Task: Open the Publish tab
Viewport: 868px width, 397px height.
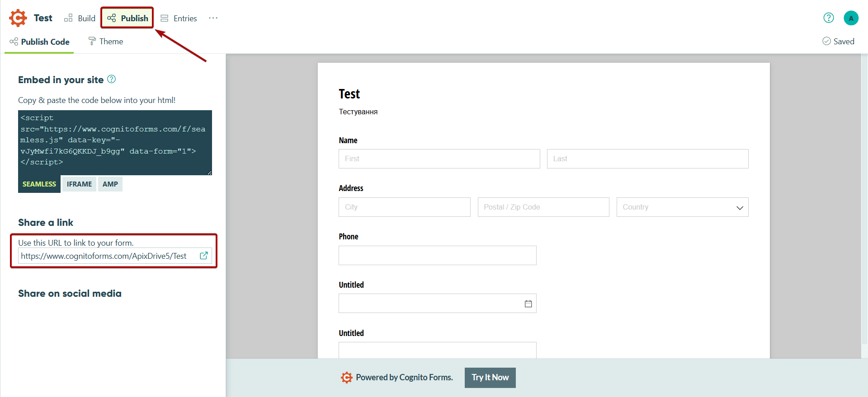Action: (x=127, y=18)
